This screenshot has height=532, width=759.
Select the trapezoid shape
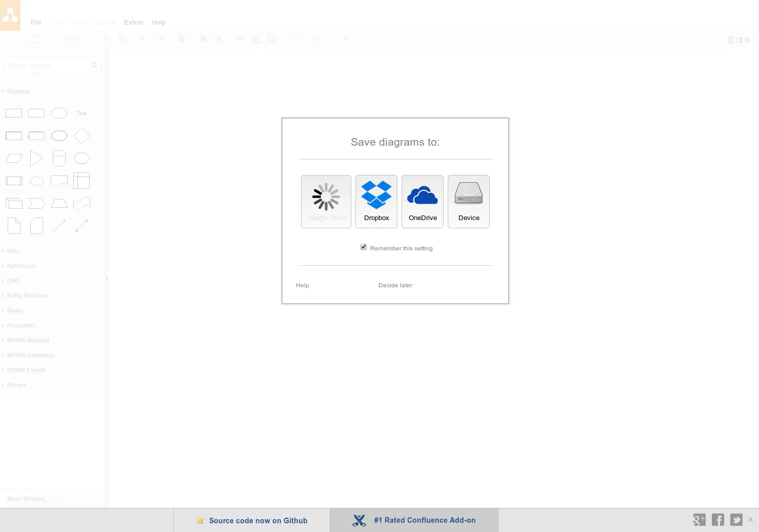[59, 204]
